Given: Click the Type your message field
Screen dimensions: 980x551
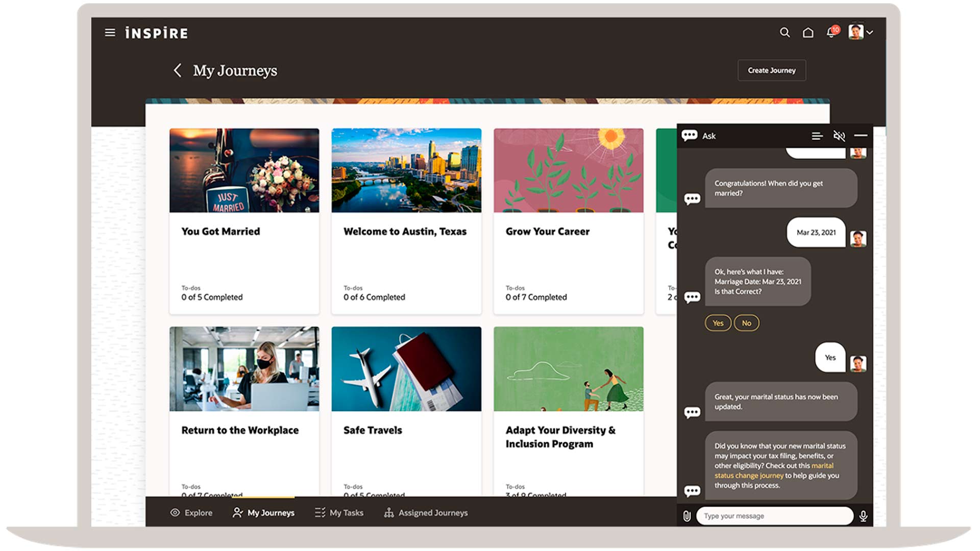Looking at the screenshot, I should (774, 516).
